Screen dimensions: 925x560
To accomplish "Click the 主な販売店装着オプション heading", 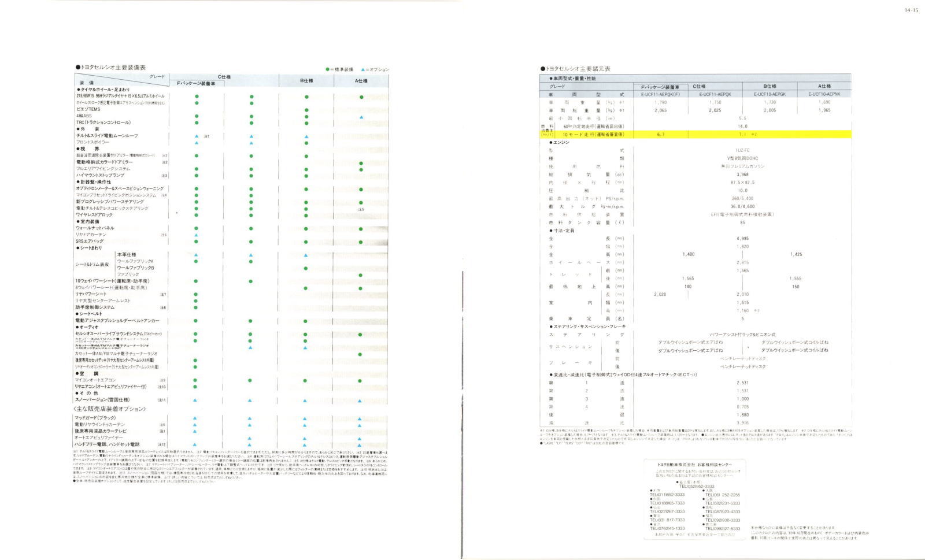I will point(110,409).
